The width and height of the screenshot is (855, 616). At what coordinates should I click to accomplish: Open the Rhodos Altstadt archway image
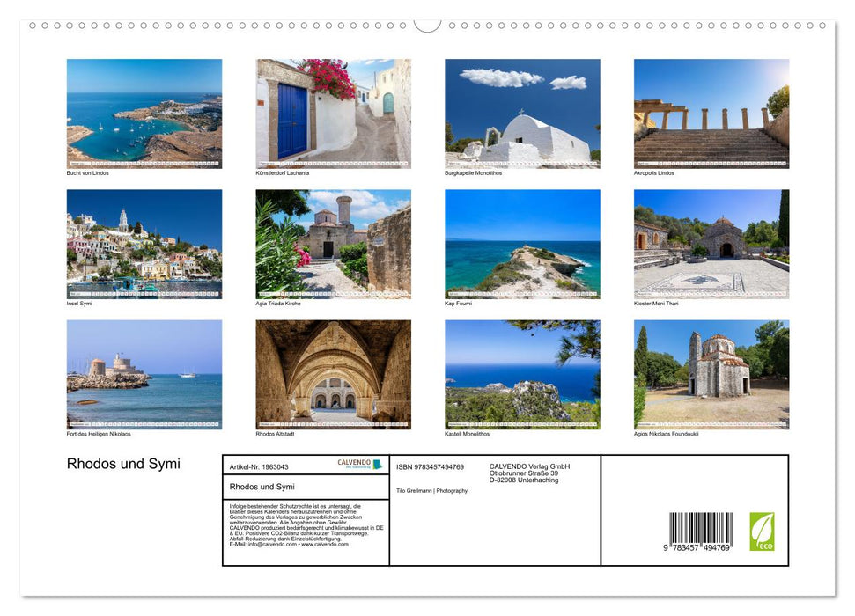click(x=333, y=374)
